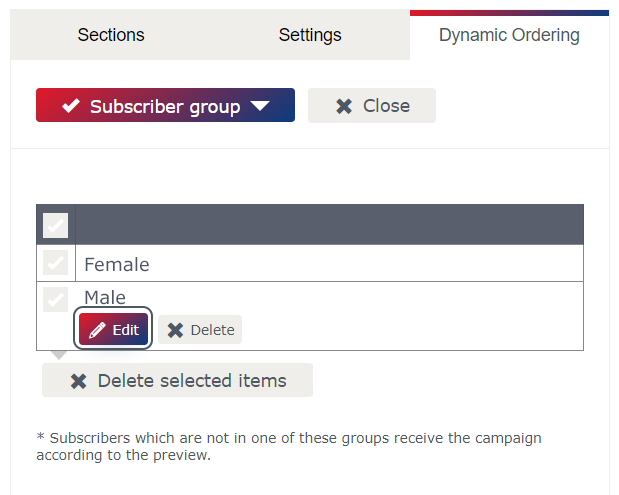The width and height of the screenshot is (619, 495).
Task: Select the Male group name
Action: [105, 297]
